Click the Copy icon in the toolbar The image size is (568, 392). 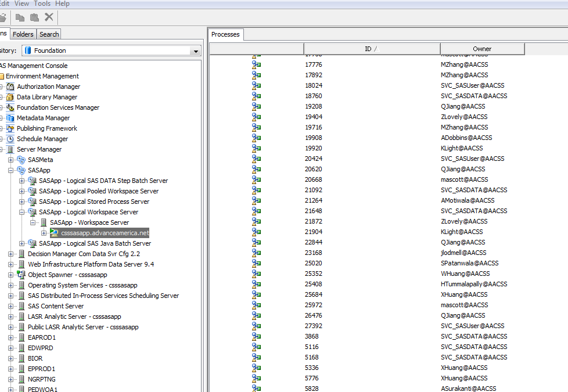click(20, 17)
